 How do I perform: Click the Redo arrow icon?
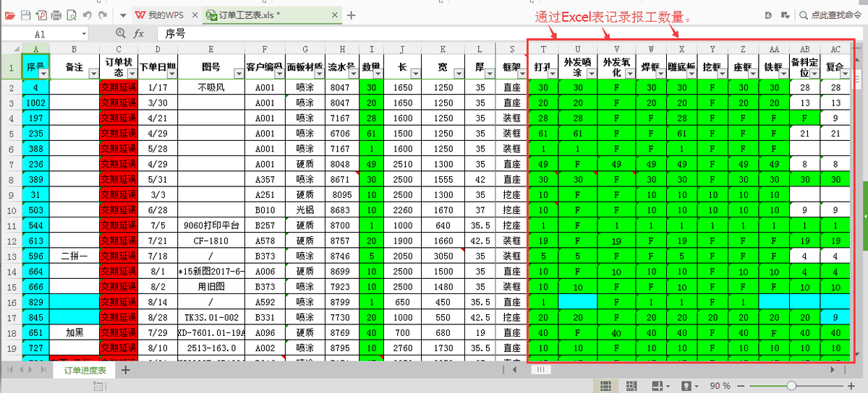pyautogui.click(x=103, y=15)
